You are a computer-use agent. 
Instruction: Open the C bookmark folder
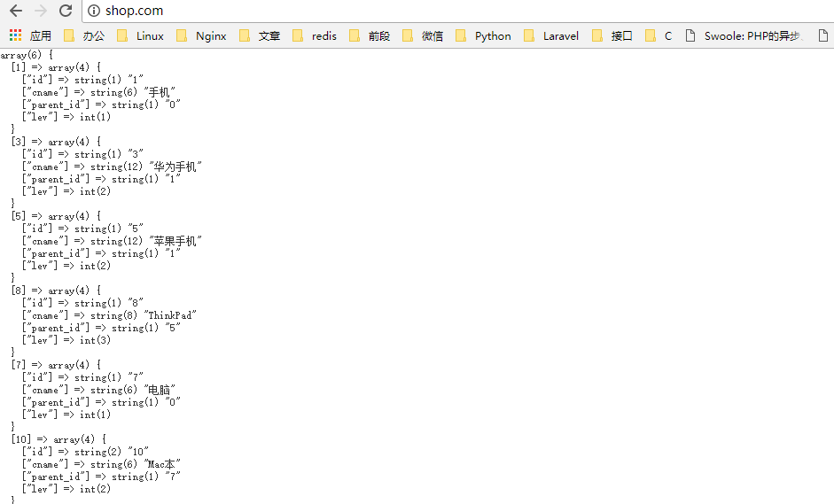coord(659,35)
